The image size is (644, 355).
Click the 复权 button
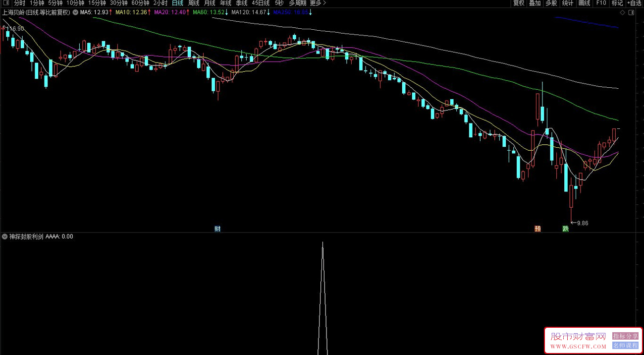click(x=519, y=3)
